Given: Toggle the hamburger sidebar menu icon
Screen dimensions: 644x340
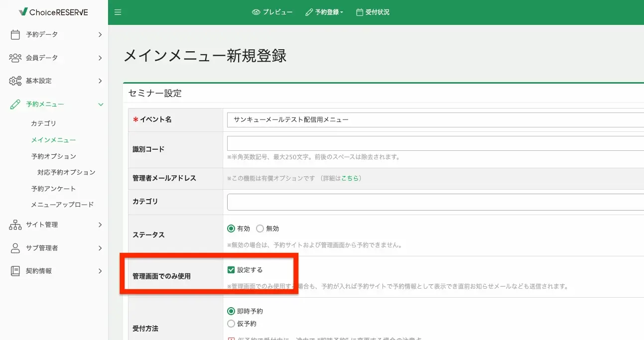Looking at the screenshot, I should [x=118, y=12].
